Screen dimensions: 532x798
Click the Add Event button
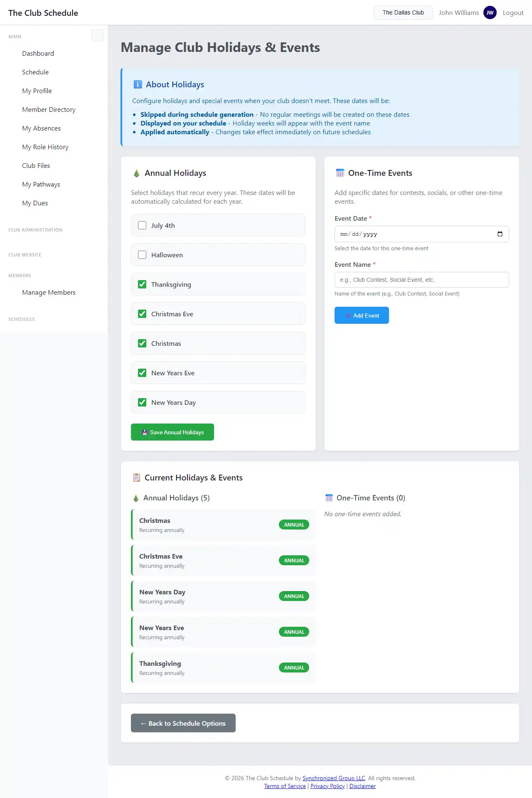[362, 315]
